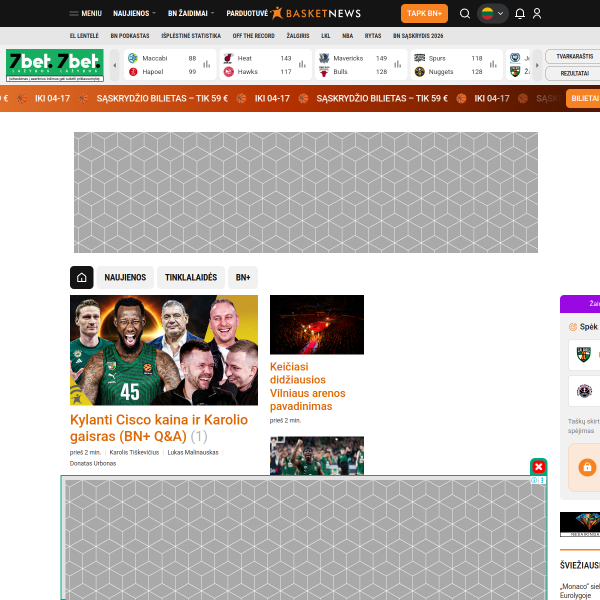Click the Nuggets team logo
Image resolution: width=600 pixels, height=600 pixels.
click(419, 72)
